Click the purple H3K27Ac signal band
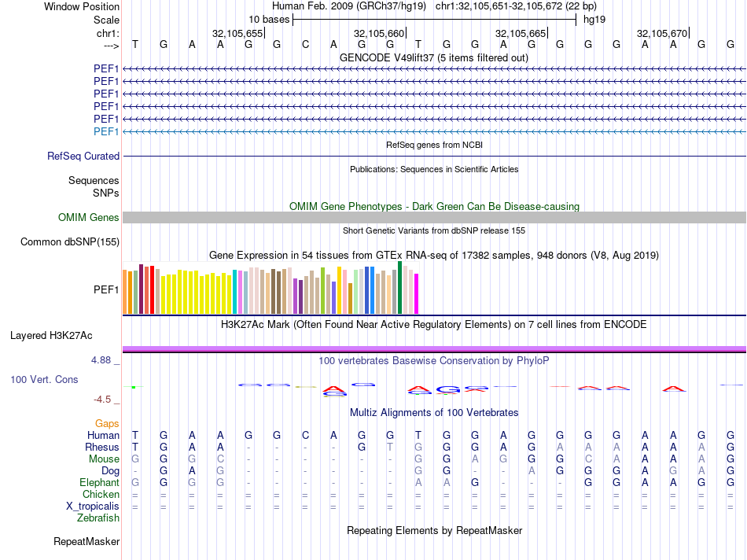This screenshot has height=560, width=747. tap(434, 349)
